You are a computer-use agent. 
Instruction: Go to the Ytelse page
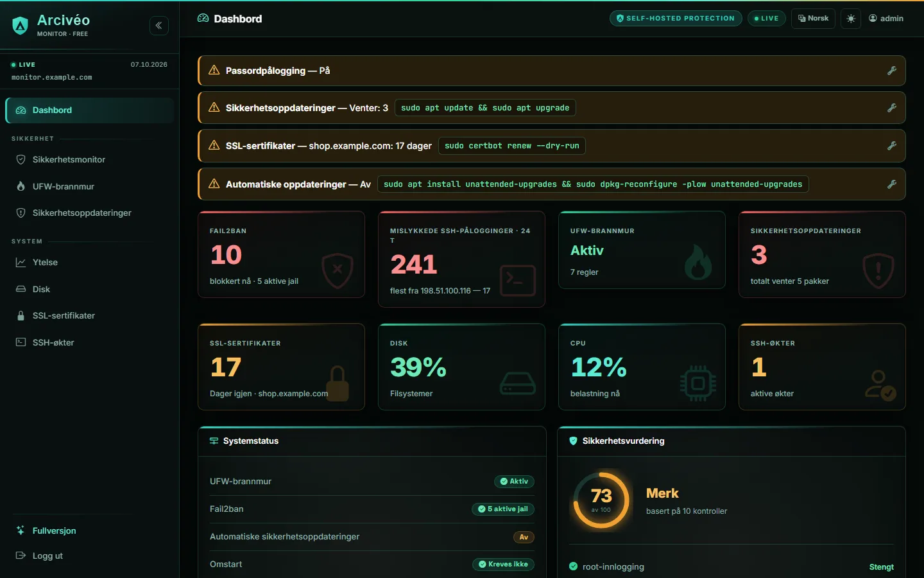point(90,263)
